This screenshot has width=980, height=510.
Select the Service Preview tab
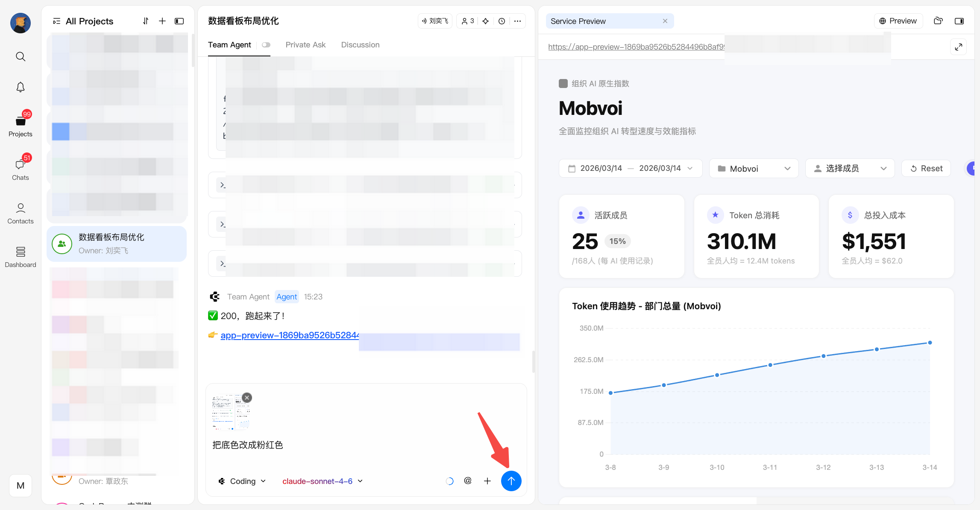click(610, 21)
